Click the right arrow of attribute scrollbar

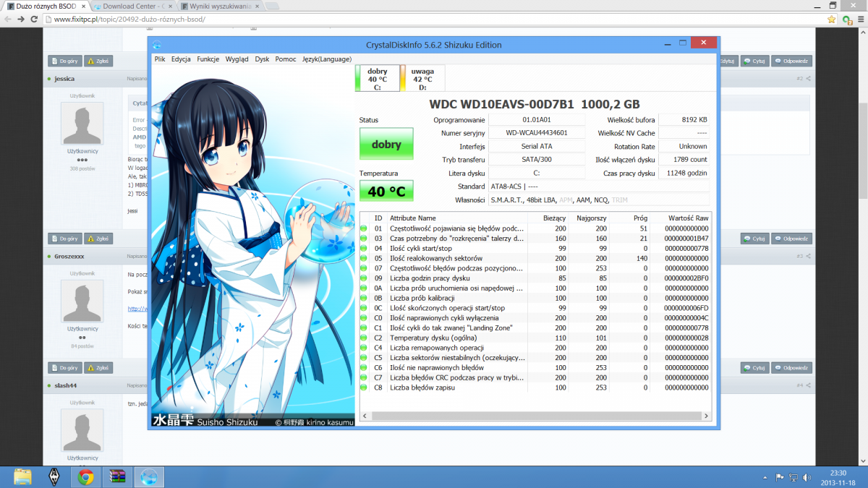tap(705, 416)
